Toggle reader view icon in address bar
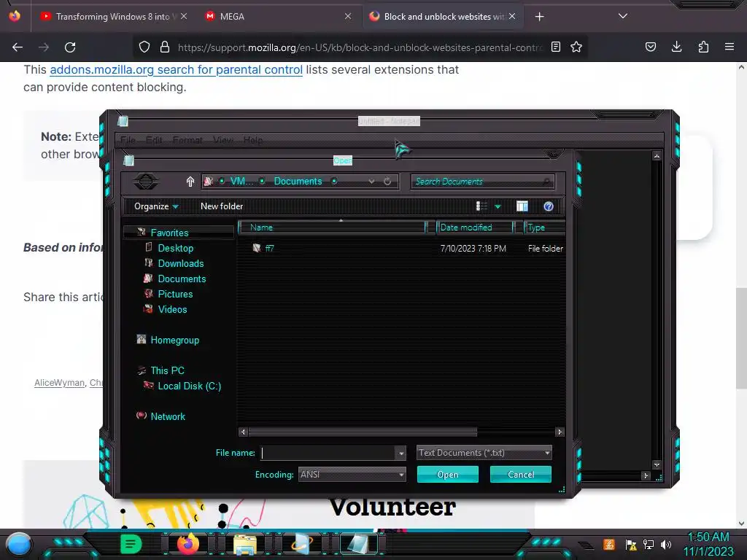This screenshot has width=747, height=560. 555,47
